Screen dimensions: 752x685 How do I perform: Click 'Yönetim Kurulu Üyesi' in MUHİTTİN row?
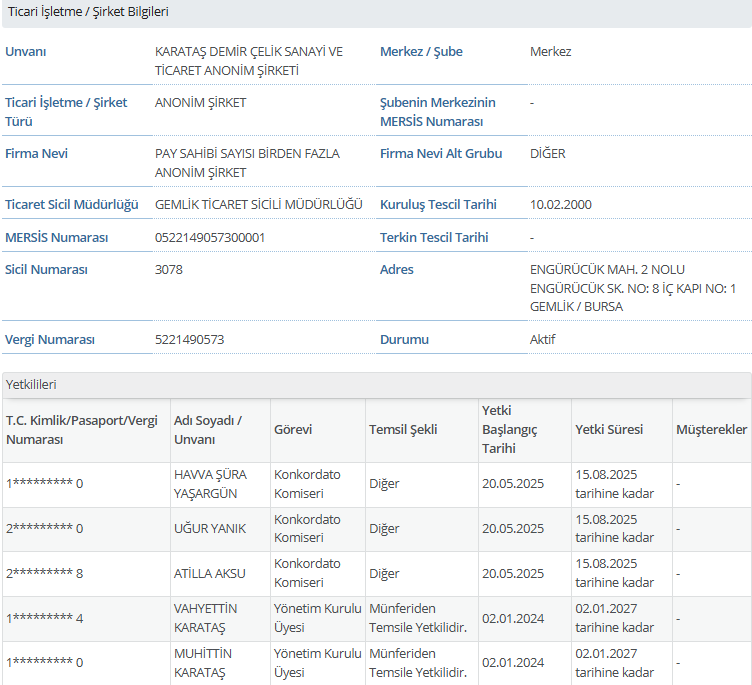(317, 663)
